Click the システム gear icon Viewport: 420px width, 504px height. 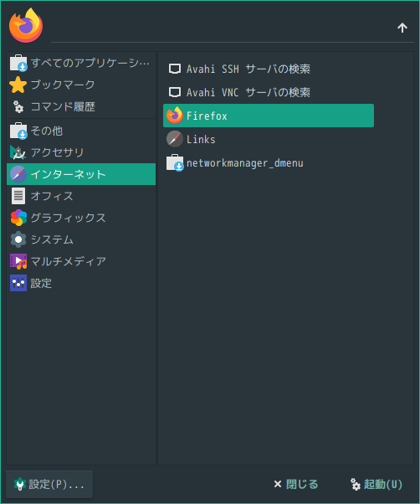pos(18,239)
